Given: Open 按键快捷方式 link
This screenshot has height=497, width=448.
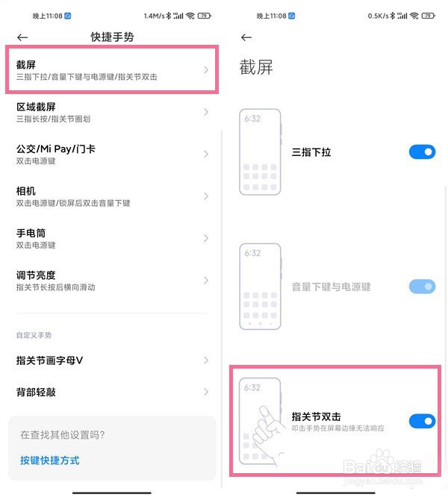Looking at the screenshot, I should (x=50, y=460).
